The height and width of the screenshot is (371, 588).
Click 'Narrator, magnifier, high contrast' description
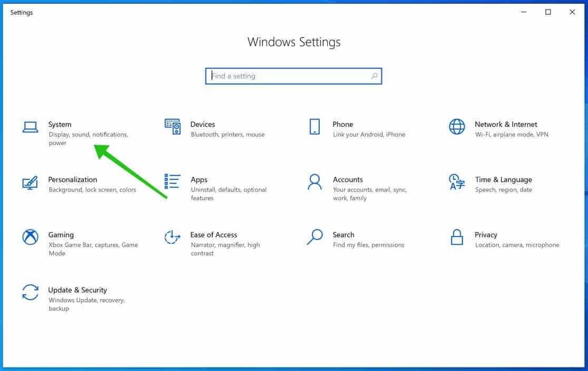[226, 249]
